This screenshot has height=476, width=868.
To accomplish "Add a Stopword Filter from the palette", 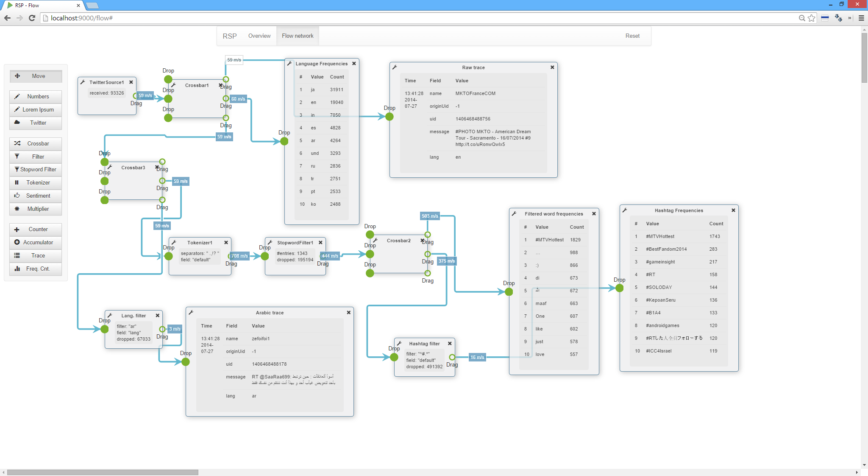I will [36, 170].
